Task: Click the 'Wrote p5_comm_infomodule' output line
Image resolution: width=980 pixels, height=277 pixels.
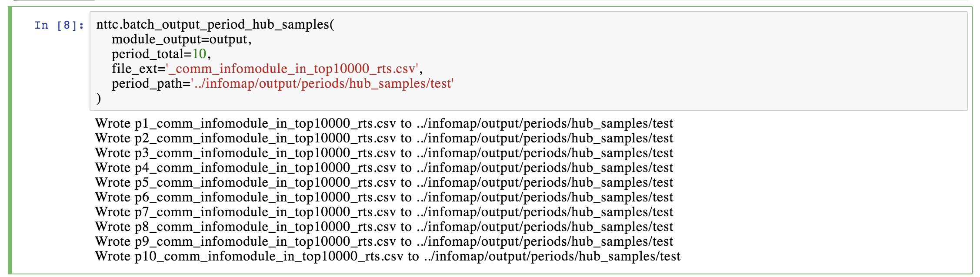Action: point(383,182)
